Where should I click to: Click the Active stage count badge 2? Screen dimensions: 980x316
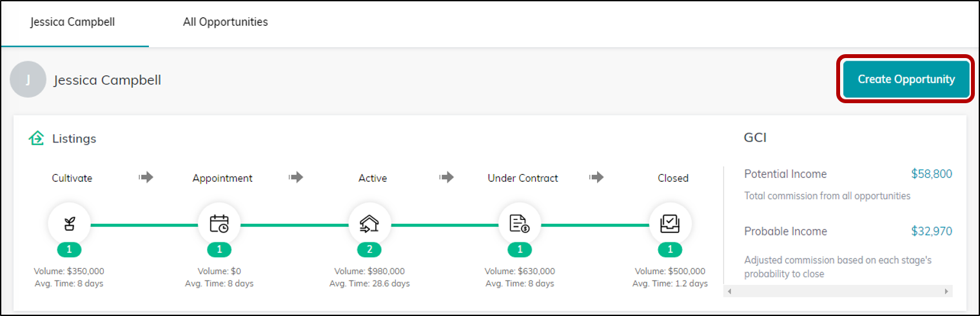369,250
